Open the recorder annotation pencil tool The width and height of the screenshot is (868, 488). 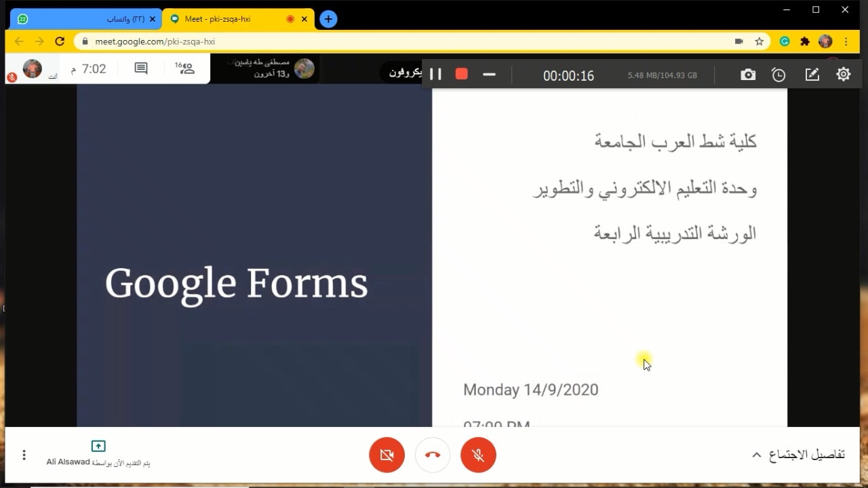812,75
